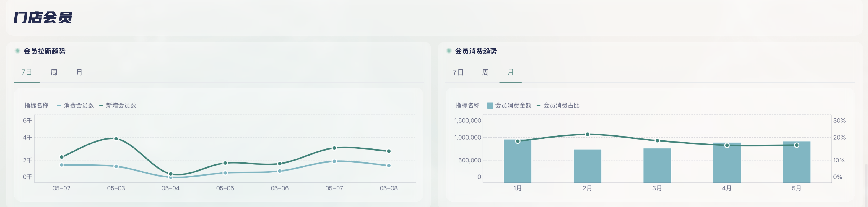The image size is (868, 207).
Task: Click the 新增会员数 data point at 05-03
Action: [x=116, y=139]
